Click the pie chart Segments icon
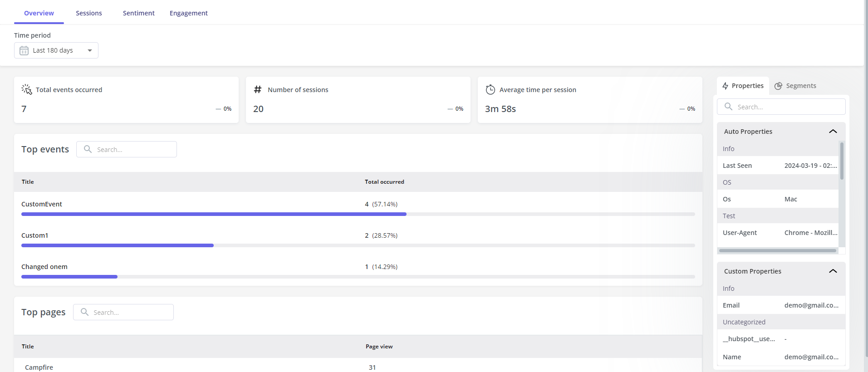868x372 pixels. (778, 86)
